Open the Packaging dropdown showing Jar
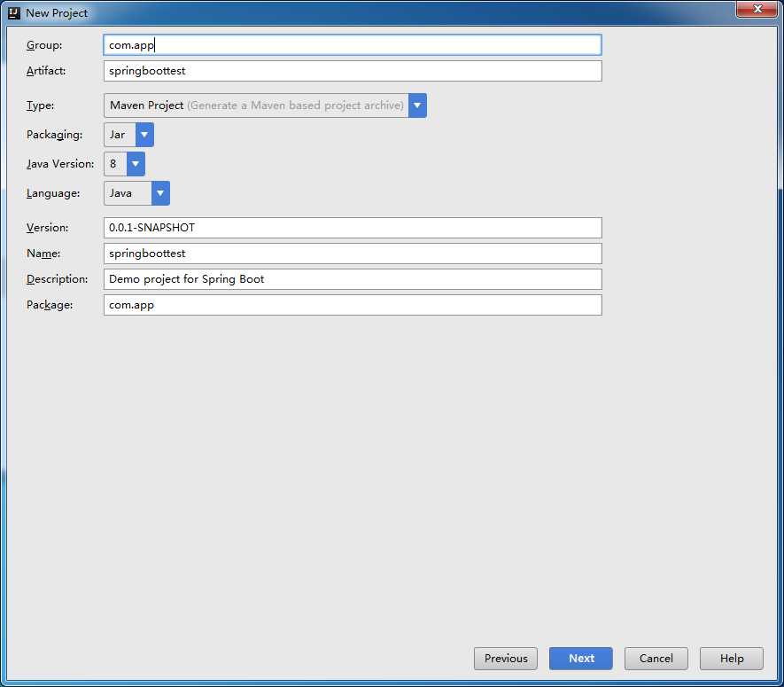The image size is (784, 687). pos(128,135)
